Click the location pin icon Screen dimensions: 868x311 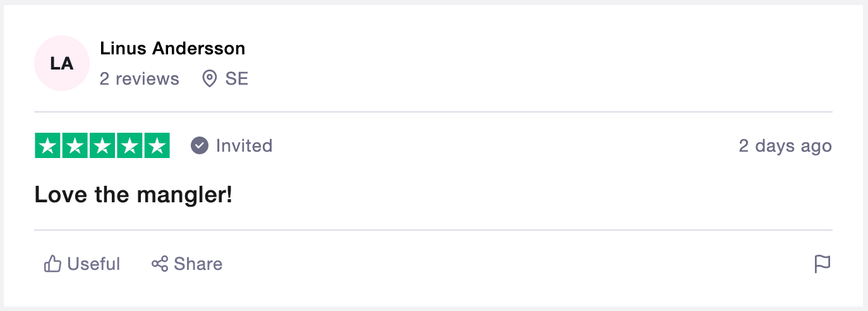coord(209,79)
